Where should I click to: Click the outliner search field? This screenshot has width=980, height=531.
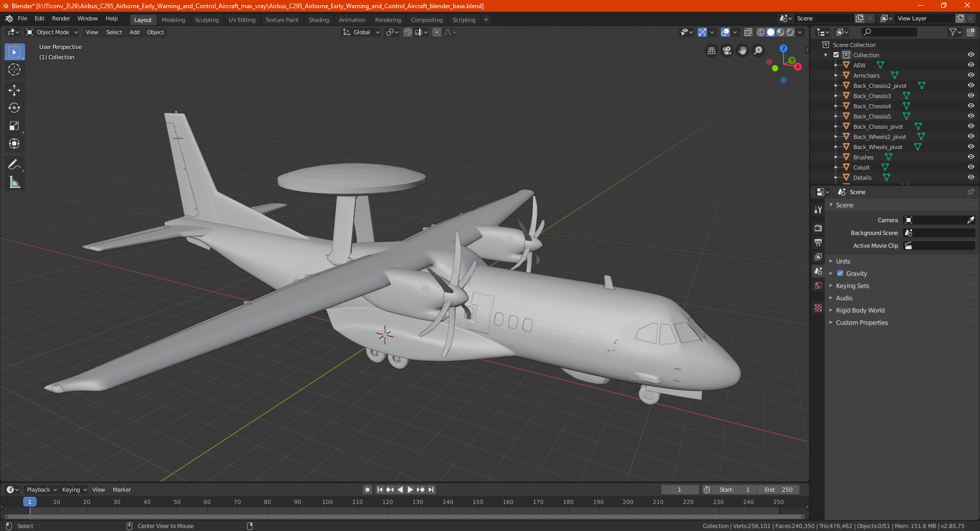(x=889, y=32)
